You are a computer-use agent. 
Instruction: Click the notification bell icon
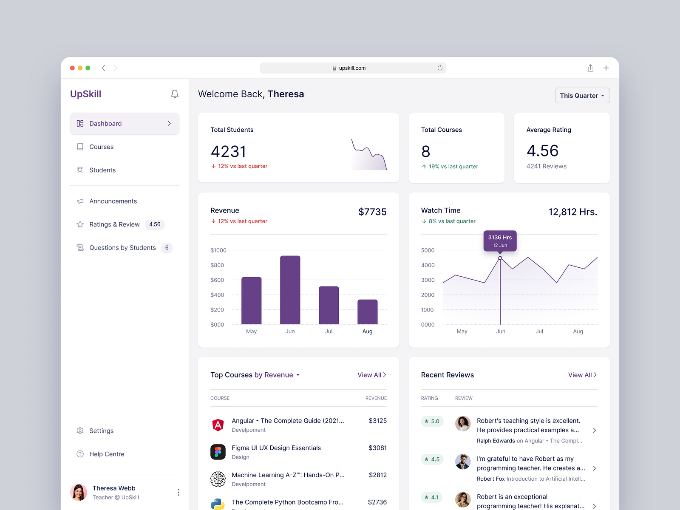click(x=175, y=94)
